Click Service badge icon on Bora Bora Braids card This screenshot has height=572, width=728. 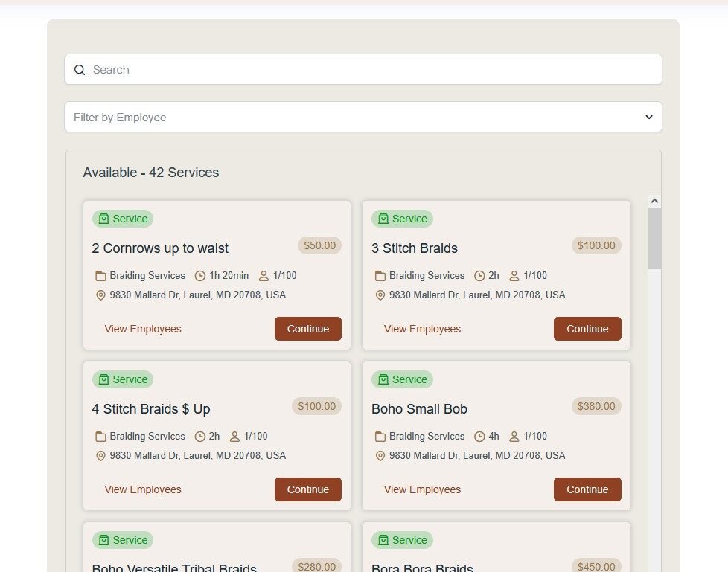pyautogui.click(x=383, y=539)
